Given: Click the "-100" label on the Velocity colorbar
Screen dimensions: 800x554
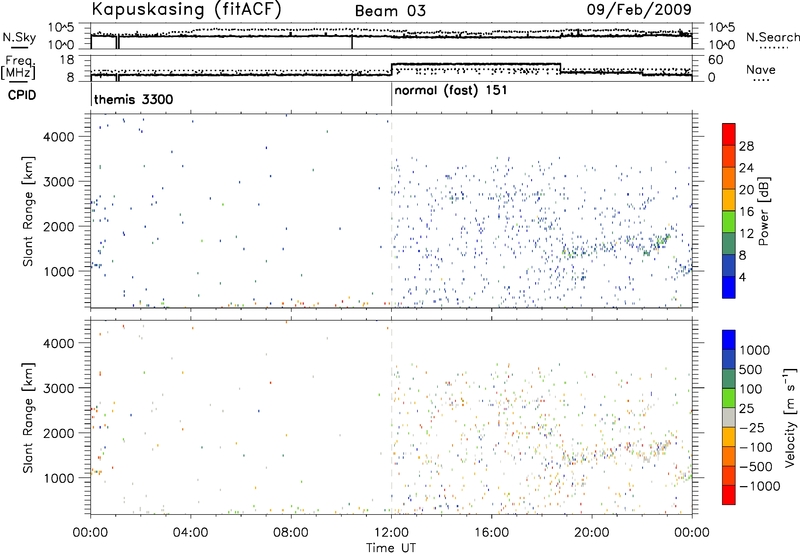Looking at the screenshot, I should [x=756, y=447].
